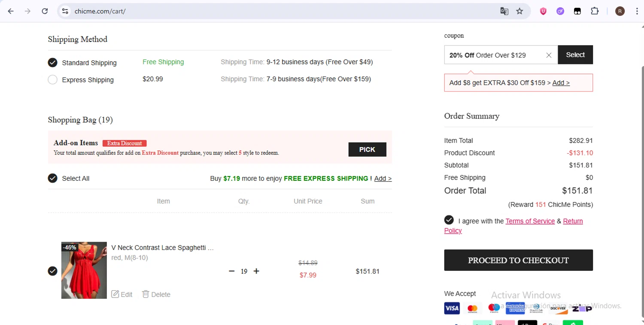Click the Item Total $282.91 value
This screenshot has width=644, height=325.
pos(581,140)
